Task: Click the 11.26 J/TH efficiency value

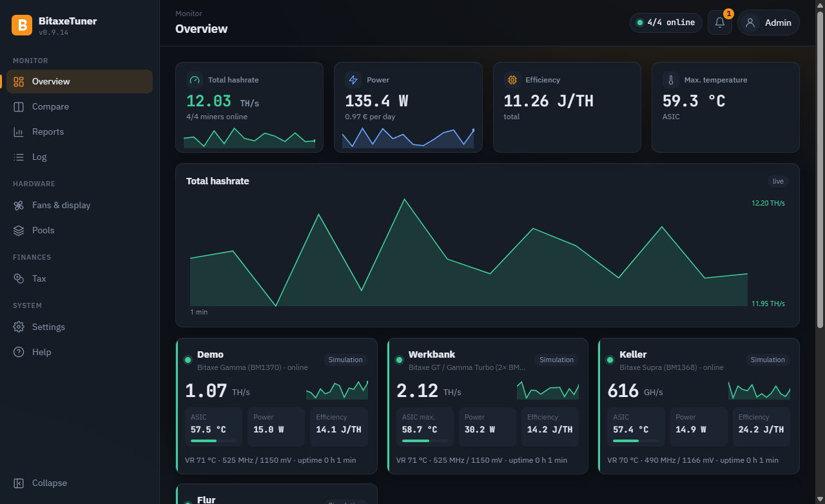Action: pos(548,101)
